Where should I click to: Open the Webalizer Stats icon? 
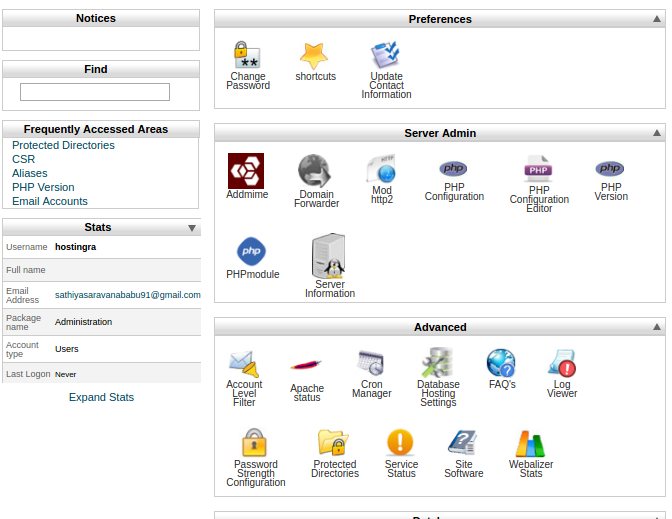tap(530, 444)
